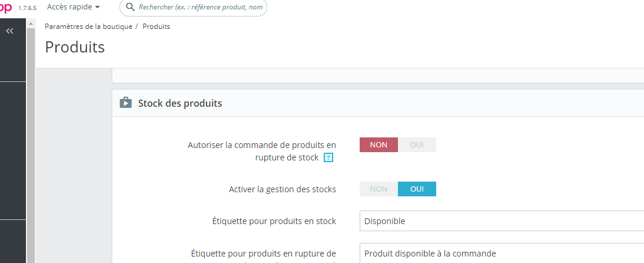Click the Stock des produits section header
The height and width of the screenshot is (263, 644).
point(378,103)
